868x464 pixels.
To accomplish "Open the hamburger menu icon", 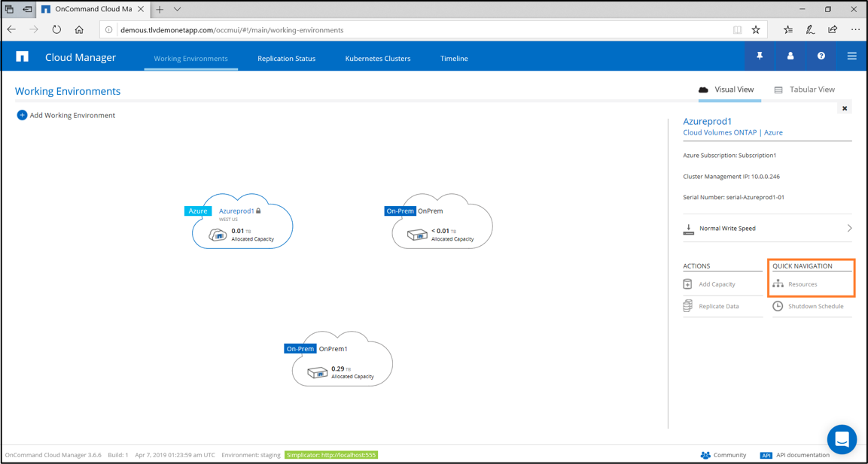I will tap(851, 56).
